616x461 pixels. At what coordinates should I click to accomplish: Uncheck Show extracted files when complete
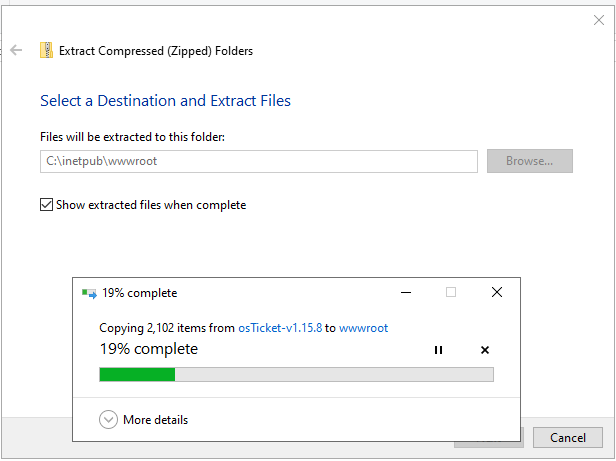(x=46, y=205)
